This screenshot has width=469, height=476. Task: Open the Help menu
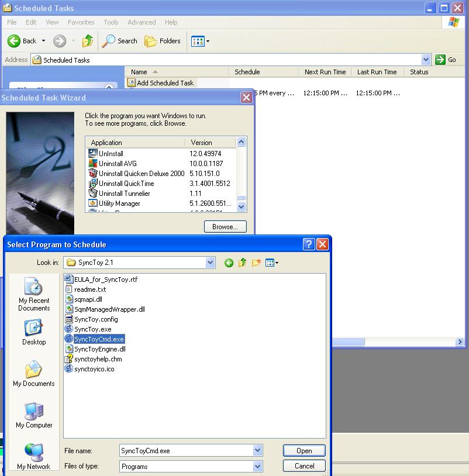point(171,22)
